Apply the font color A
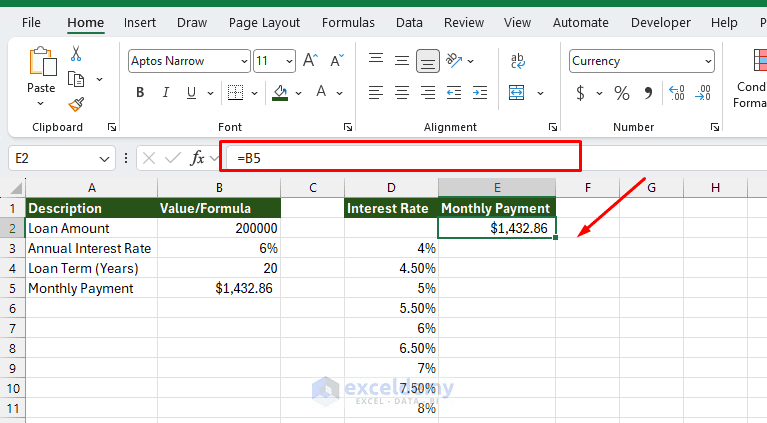The image size is (767, 423). click(x=321, y=92)
